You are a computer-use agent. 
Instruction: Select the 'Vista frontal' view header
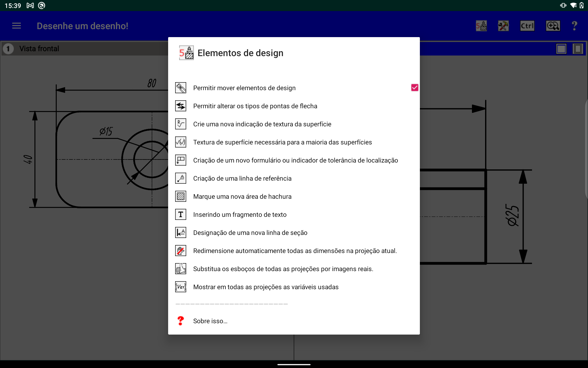click(x=39, y=49)
